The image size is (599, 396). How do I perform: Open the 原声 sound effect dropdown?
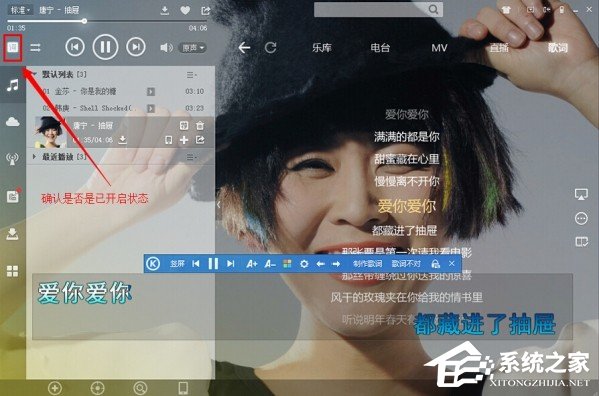click(x=193, y=48)
